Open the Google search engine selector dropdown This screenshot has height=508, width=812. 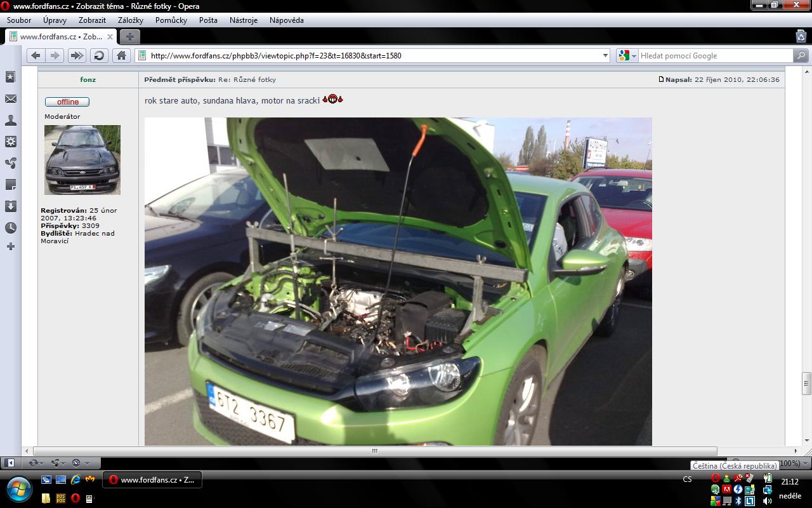click(627, 56)
